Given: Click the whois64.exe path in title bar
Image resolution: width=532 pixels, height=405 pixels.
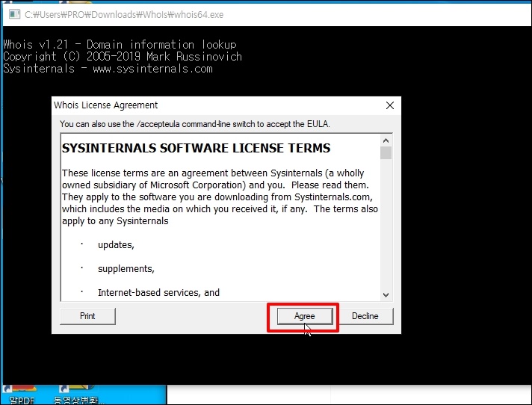Looking at the screenshot, I should click(x=124, y=15).
